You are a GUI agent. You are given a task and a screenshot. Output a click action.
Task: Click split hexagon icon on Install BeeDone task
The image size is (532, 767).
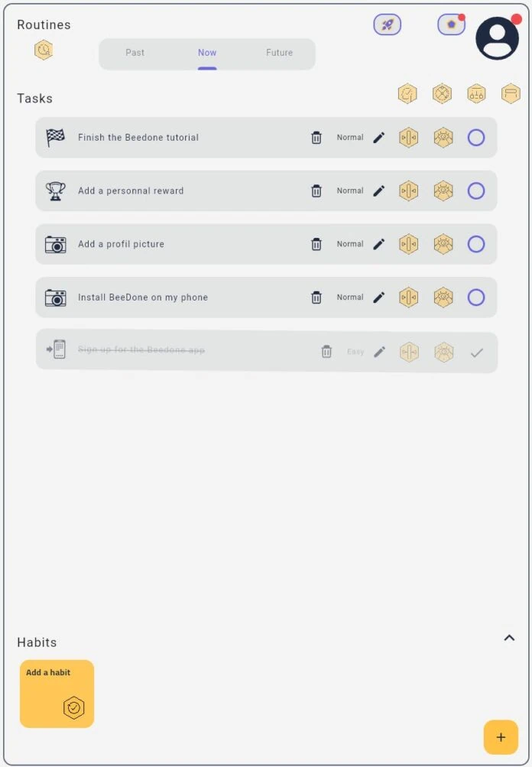click(x=408, y=297)
